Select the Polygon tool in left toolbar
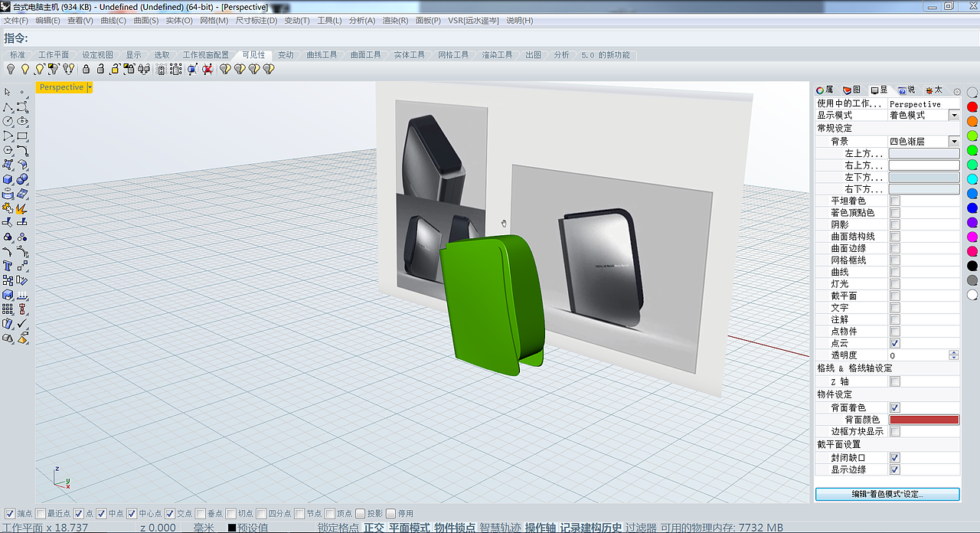Viewport: 980px width, 533px height. [x=8, y=150]
